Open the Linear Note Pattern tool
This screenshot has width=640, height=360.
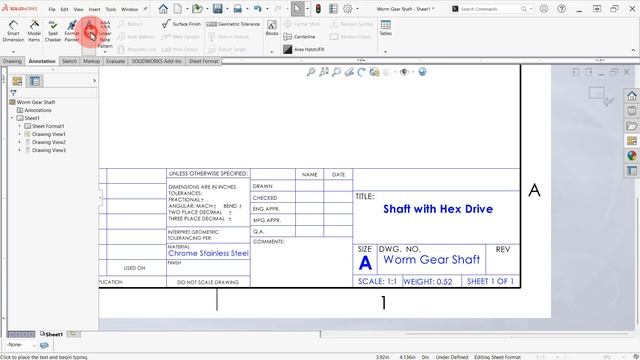pyautogui.click(x=105, y=34)
